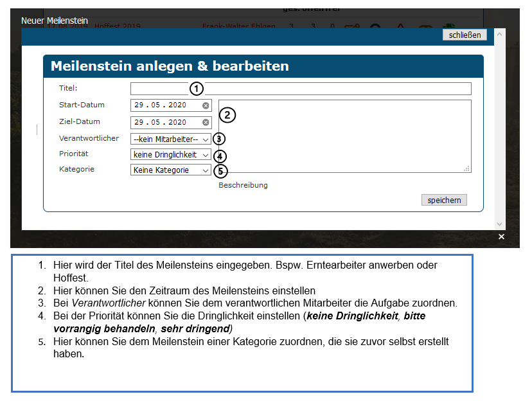Expand the Priorität urgency dropdown

170,155
